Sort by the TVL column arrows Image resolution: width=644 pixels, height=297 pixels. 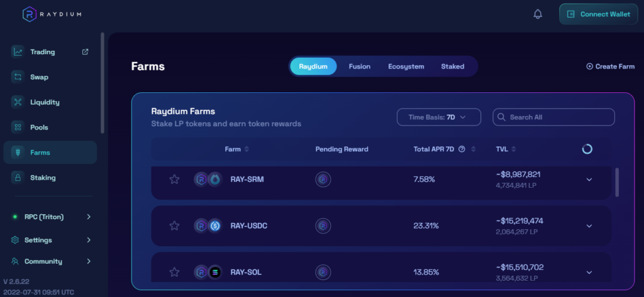click(x=514, y=149)
